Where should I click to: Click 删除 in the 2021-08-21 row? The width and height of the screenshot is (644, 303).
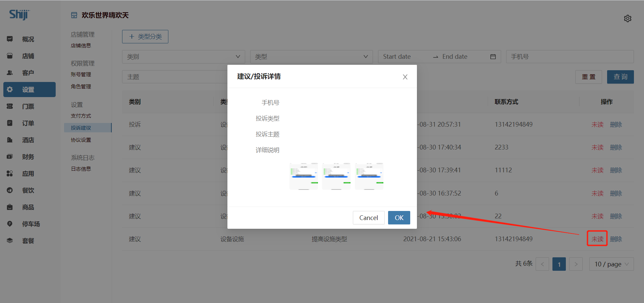(x=616, y=239)
